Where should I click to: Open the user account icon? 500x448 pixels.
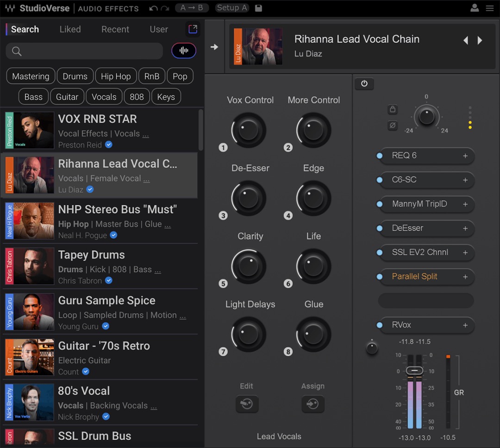coord(475,8)
